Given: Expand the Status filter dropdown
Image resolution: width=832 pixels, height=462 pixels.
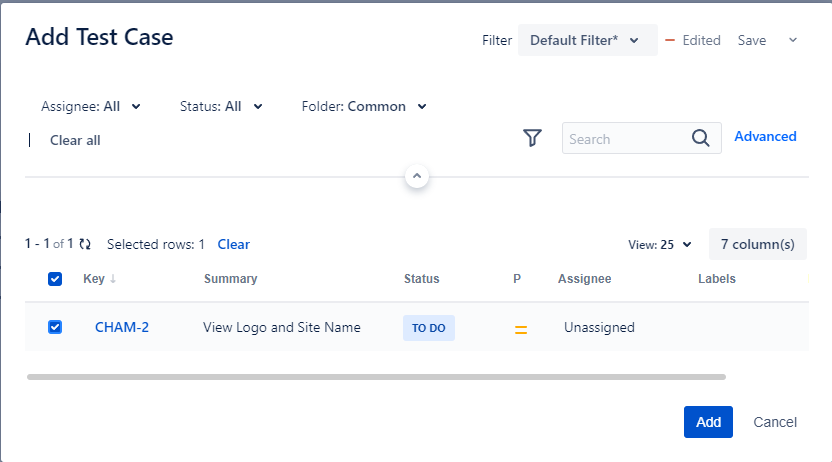Looking at the screenshot, I should [221, 106].
